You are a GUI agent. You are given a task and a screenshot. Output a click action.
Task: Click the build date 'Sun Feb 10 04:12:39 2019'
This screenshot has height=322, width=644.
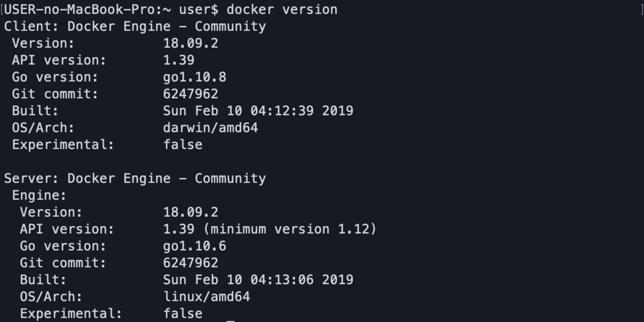[x=258, y=111]
